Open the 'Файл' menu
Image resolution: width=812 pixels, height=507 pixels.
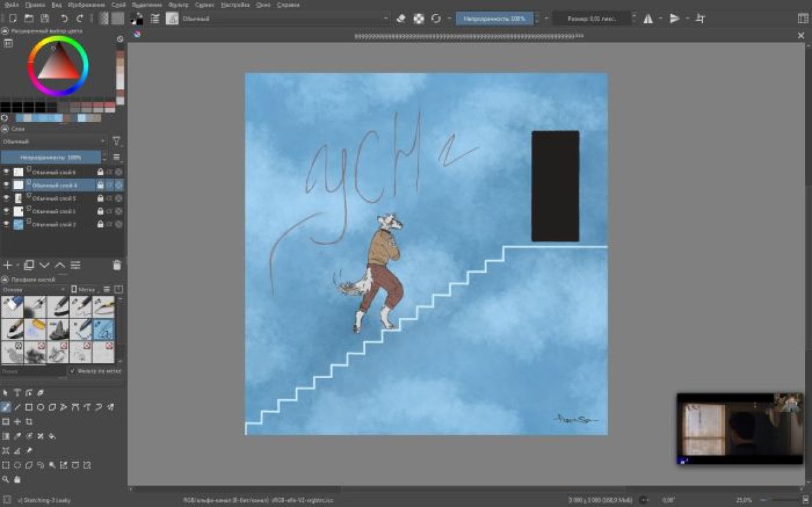(11, 4)
